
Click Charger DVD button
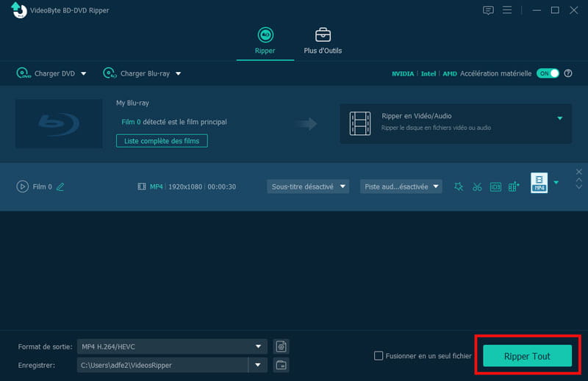pyautogui.click(x=46, y=73)
